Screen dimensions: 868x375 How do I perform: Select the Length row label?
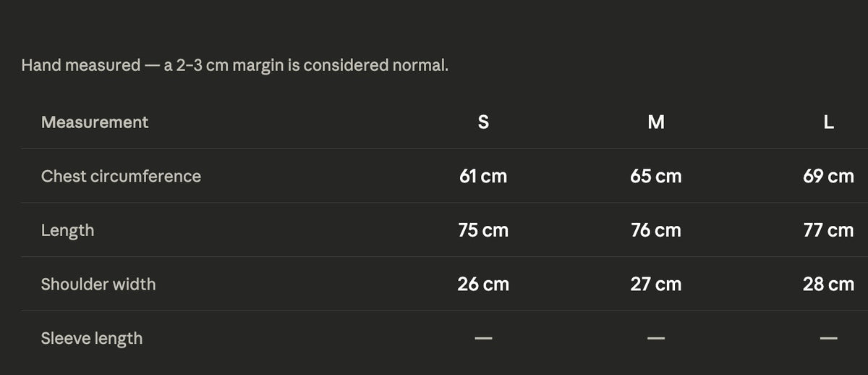[67, 230]
